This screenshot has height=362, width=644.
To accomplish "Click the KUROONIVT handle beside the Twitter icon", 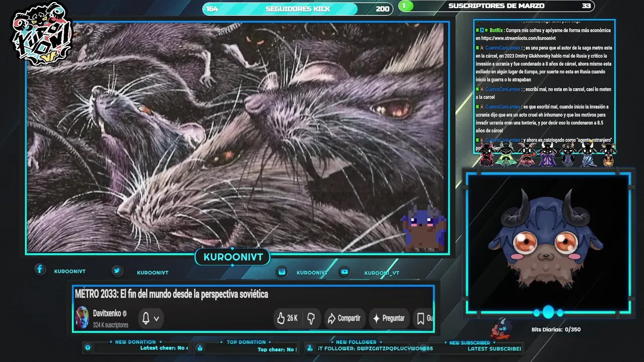I will [152, 273].
